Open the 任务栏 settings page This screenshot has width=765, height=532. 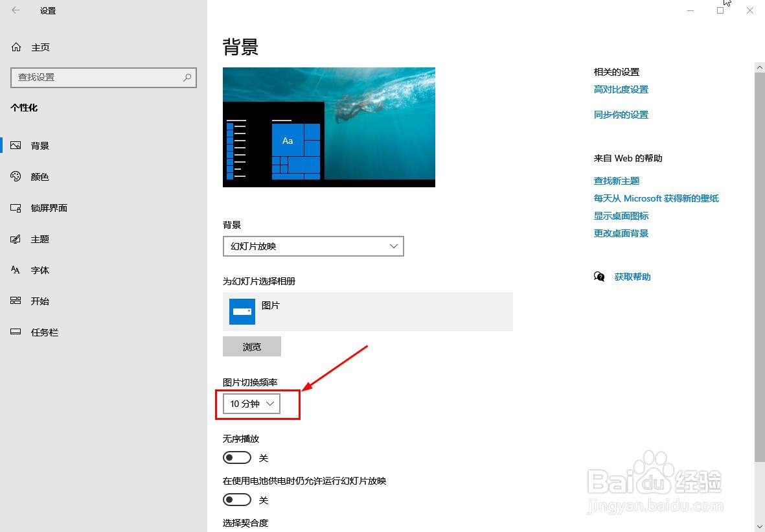(x=104, y=332)
